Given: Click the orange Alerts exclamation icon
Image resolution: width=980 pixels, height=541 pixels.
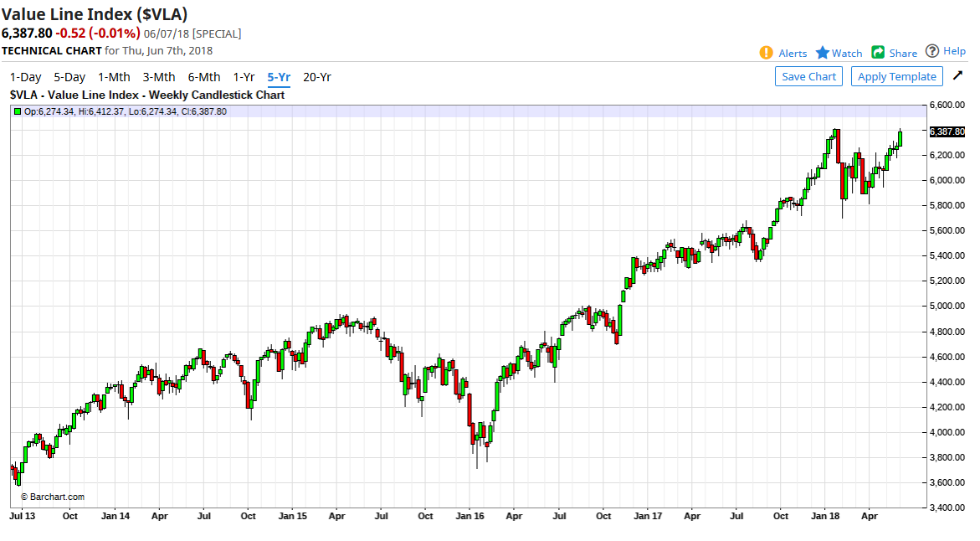Looking at the screenshot, I should click(767, 53).
